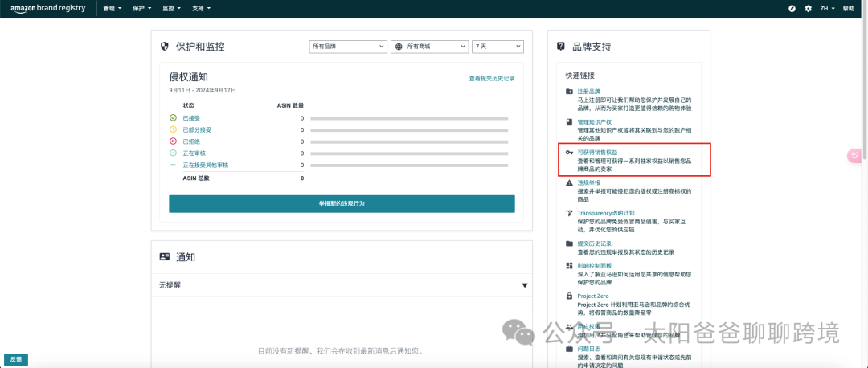Open the 所有商城 marketplace dropdown
The width and height of the screenshot is (868, 368).
429,47
